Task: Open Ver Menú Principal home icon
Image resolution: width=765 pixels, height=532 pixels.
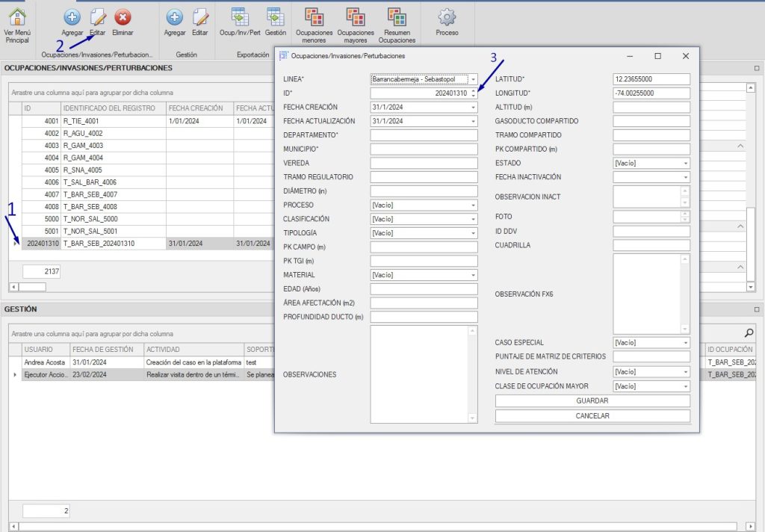Action: (x=16, y=18)
